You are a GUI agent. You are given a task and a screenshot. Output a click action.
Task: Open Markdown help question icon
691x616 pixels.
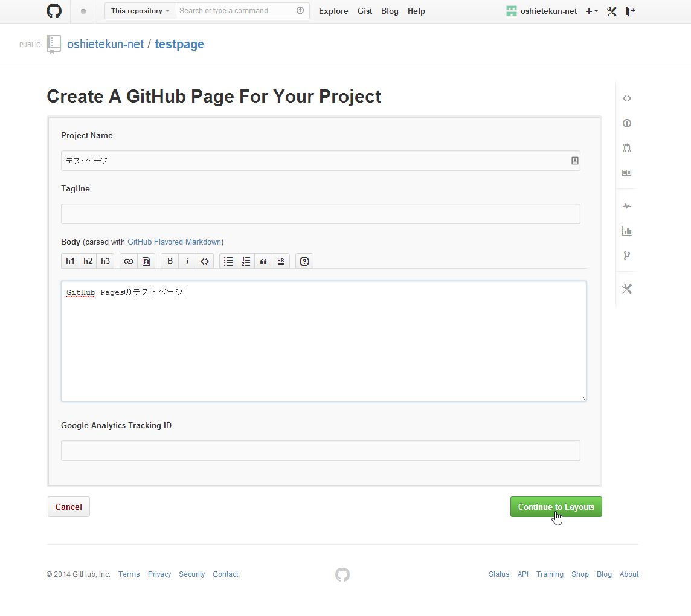tap(304, 261)
